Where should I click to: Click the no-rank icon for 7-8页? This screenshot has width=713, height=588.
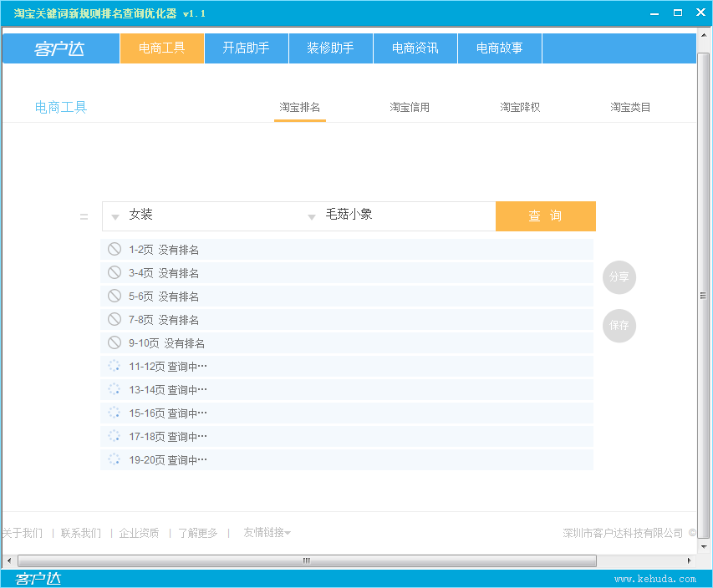[115, 319]
